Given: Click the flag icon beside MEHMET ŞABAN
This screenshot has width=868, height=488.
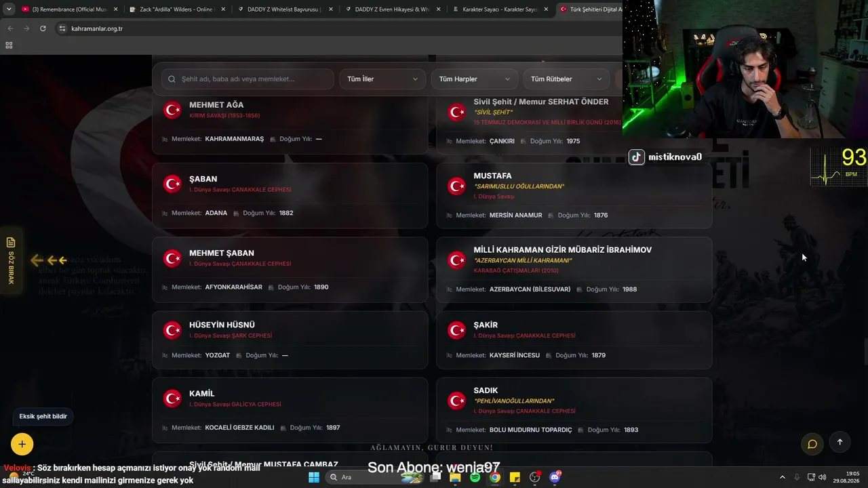Looking at the screenshot, I should click(173, 258).
